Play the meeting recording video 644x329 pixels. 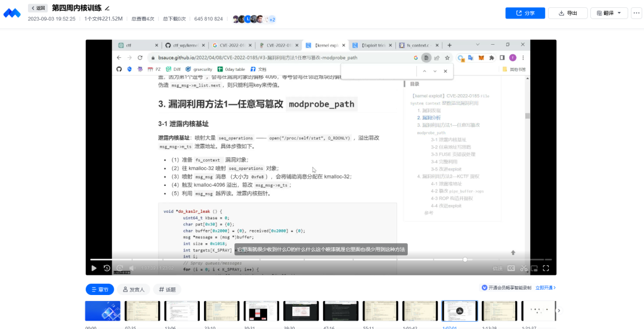[x=94, y=268]
